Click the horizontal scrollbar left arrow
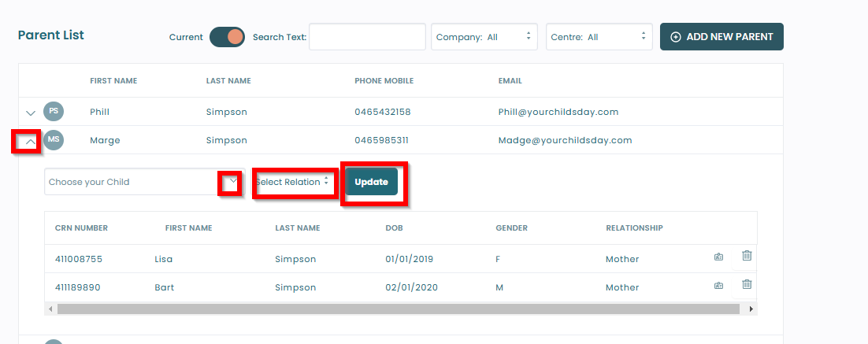Viewport: 868px width, 344px height. (x=50, y=309)
